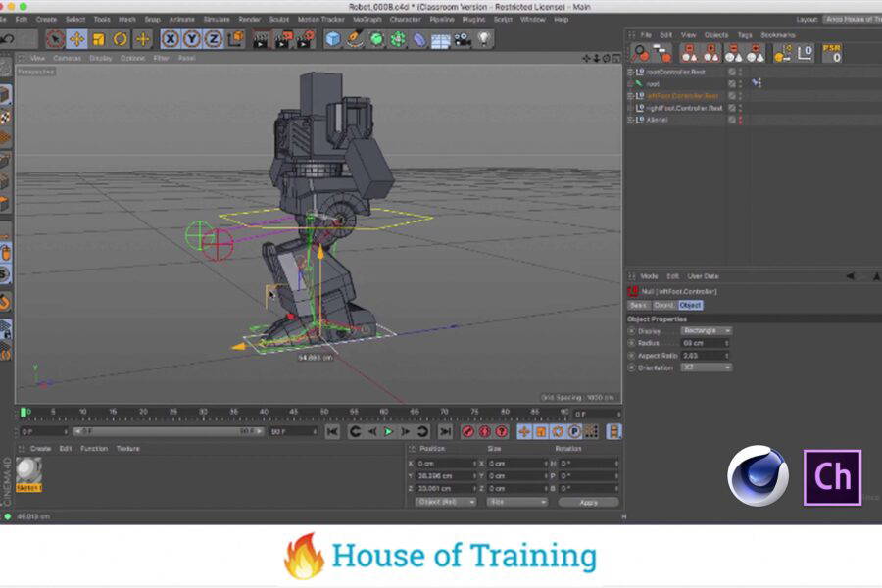Open the Script menu
882x588 pixels.
[503, 20]
